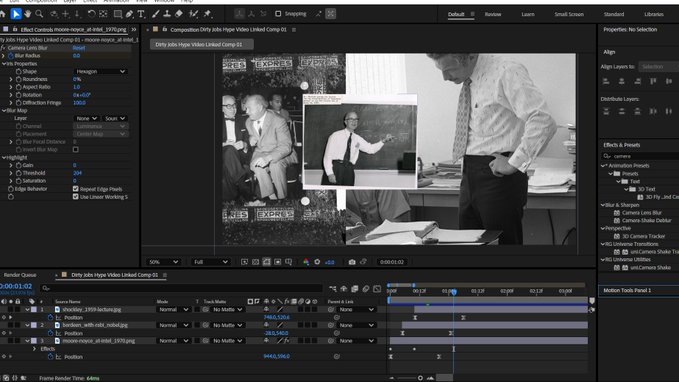The width and height of the screenshot is (679, 382).
Task: Select the Type text tool
Action: click(141, 14)
